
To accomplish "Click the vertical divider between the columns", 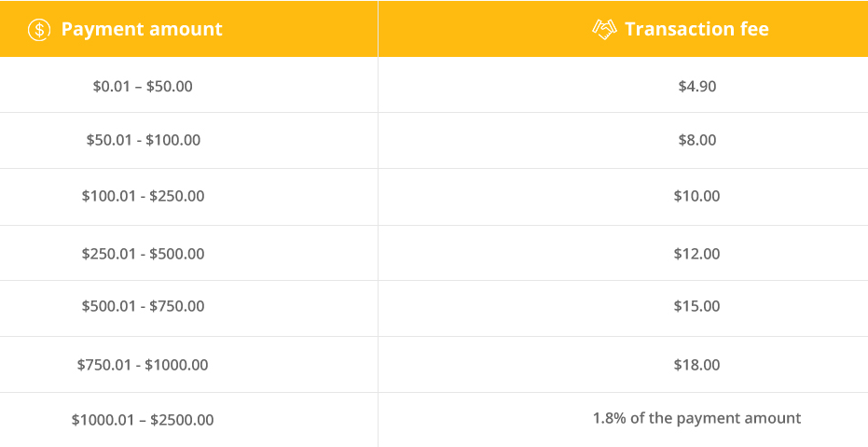I will click(378, 224).
